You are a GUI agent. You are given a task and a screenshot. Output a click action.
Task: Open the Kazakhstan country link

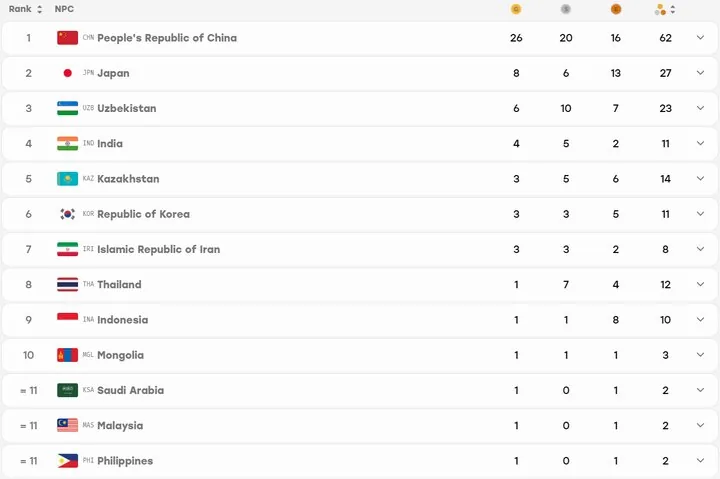coord(128,179)
